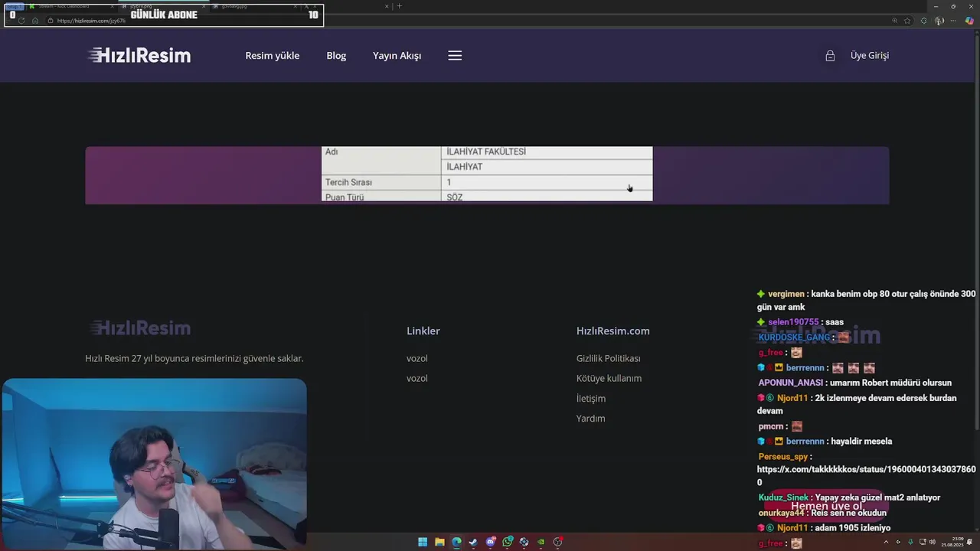The height and width of the screenshot is (551, 980).
Task: Click chat username APONUN_ANASI
Action: [x=791, y=383]
